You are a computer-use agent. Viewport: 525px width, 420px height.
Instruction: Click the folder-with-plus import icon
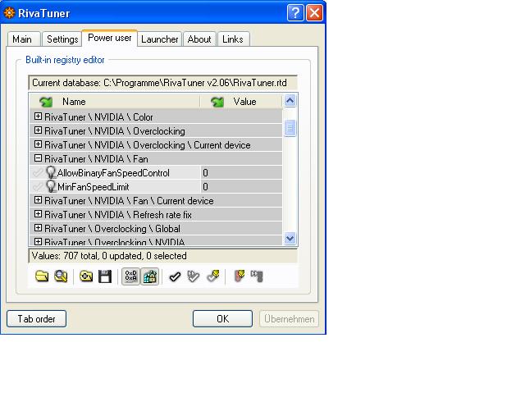tap(86, 276)
